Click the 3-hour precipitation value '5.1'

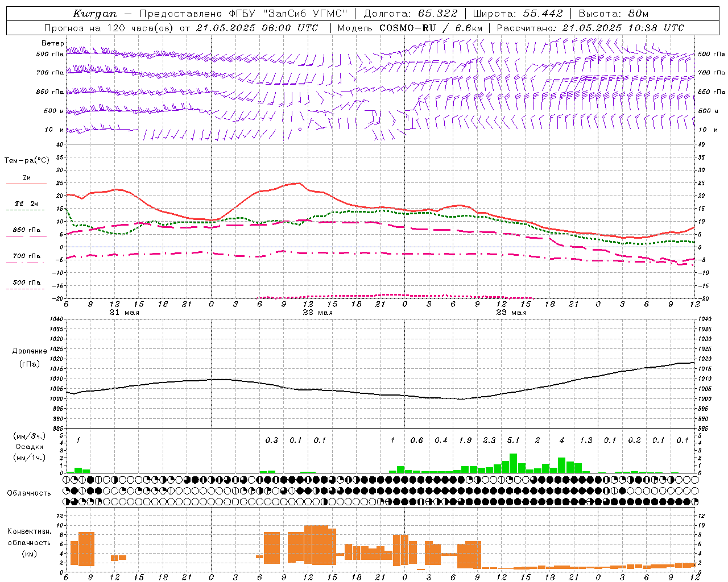513,440
